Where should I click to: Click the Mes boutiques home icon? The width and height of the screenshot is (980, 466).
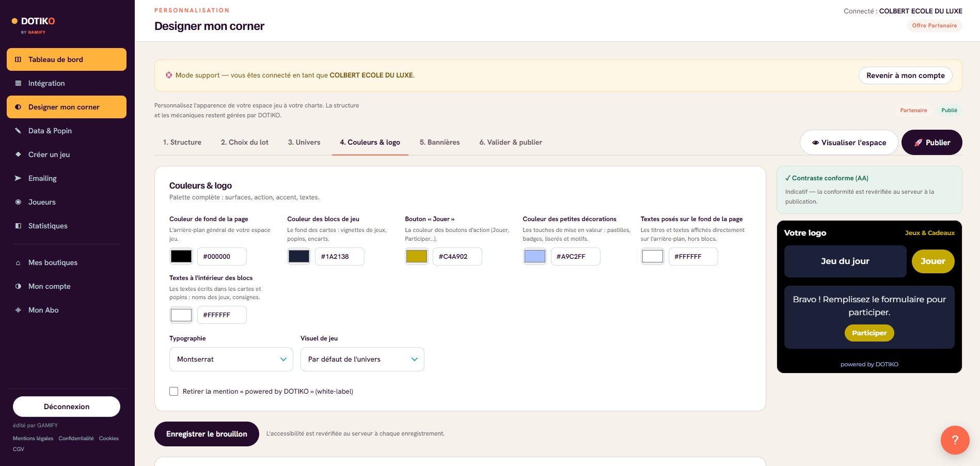click(18, 262)
